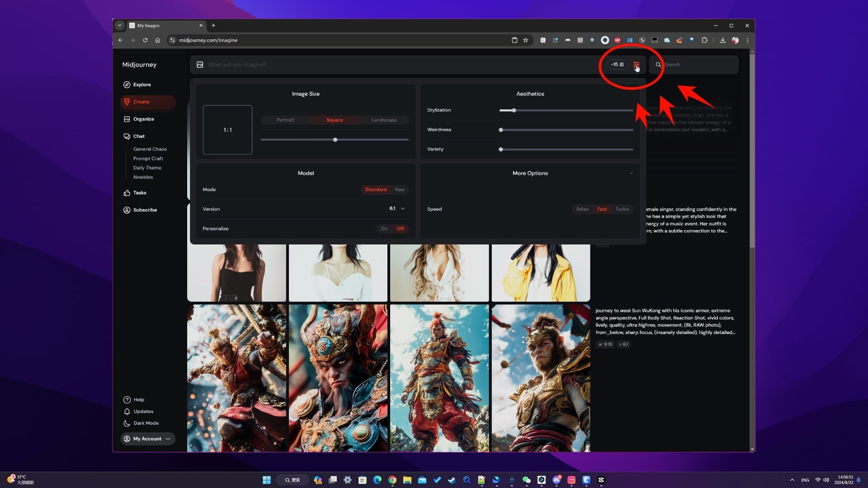The height and width of the screenshot is (488, 868).
Task: Click the settings sliders icon in prompt bar
Action: coord(636,65)
